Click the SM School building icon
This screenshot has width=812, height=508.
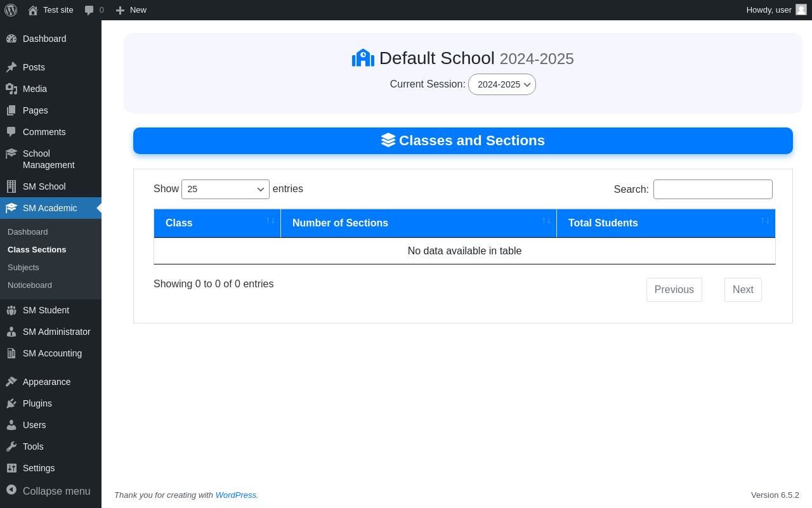[11, 186]
